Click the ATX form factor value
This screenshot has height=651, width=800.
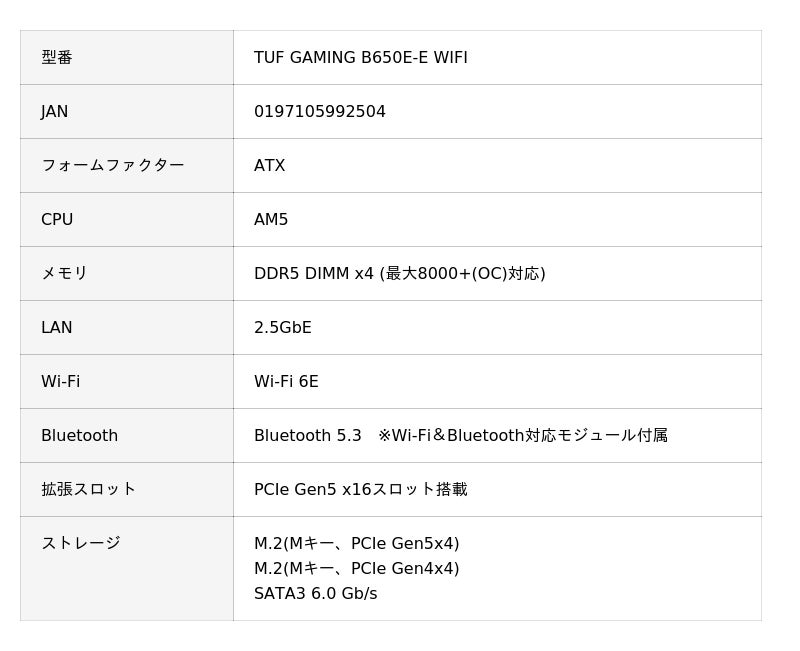(x=269, y=166)
